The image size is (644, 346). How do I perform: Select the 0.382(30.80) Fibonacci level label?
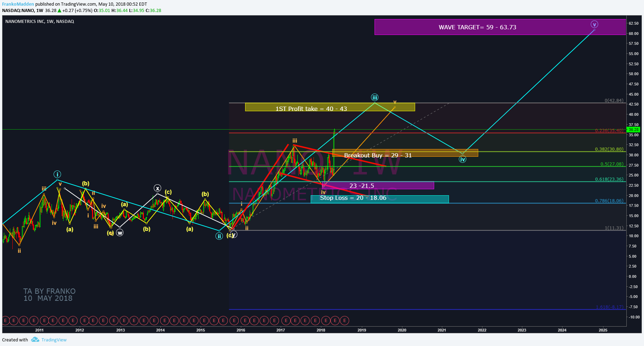609,149
